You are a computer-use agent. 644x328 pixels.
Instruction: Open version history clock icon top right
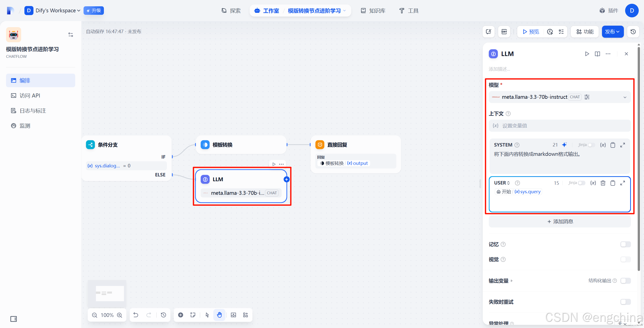[633, 32]
